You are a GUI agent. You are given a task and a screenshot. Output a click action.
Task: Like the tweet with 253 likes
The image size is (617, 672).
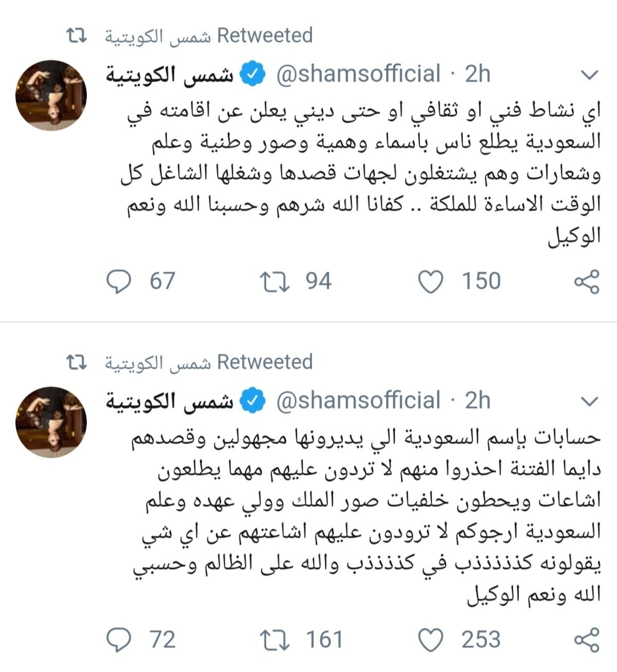431,640
